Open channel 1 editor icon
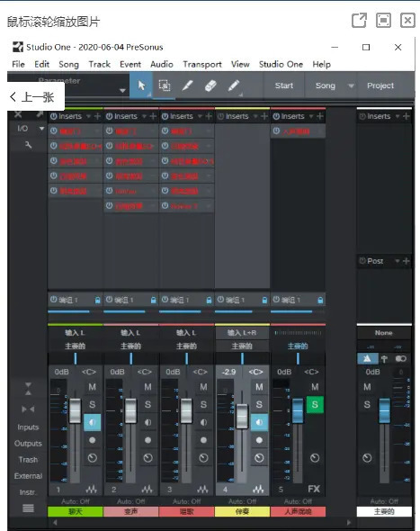 point(92,489)
